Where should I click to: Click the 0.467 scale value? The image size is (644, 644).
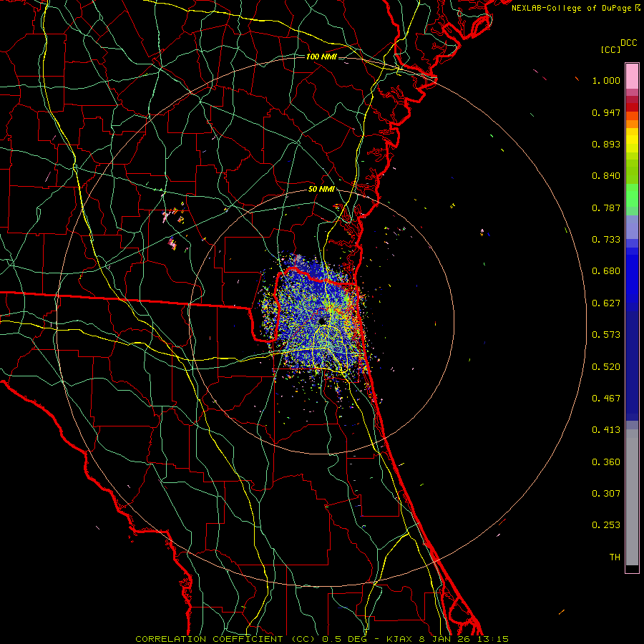(x=606, y=399)
